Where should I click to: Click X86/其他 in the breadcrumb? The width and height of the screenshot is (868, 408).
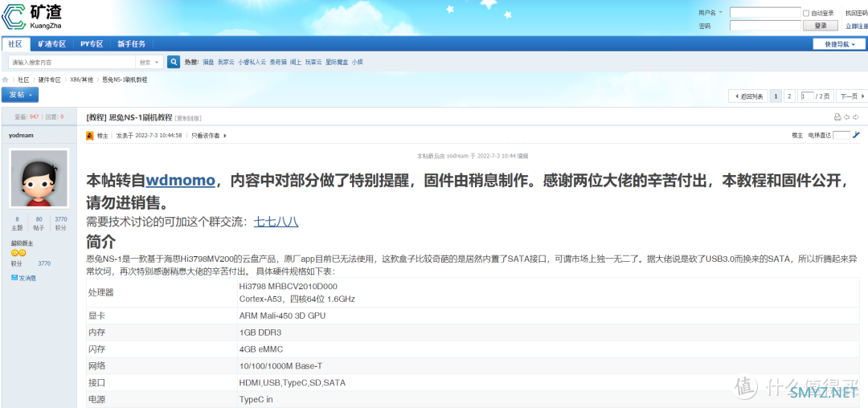coord(81,80)
